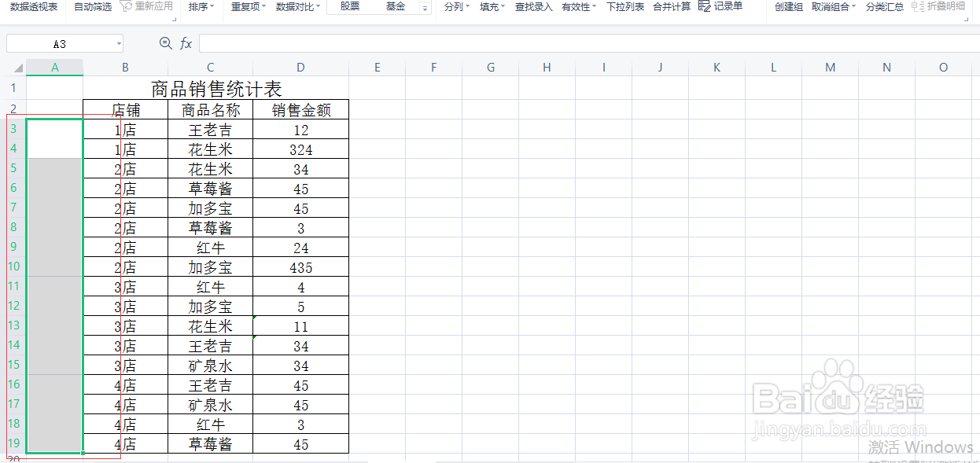Select row 1 header
This screenshot has height=463, width=980.
(13, 88)
